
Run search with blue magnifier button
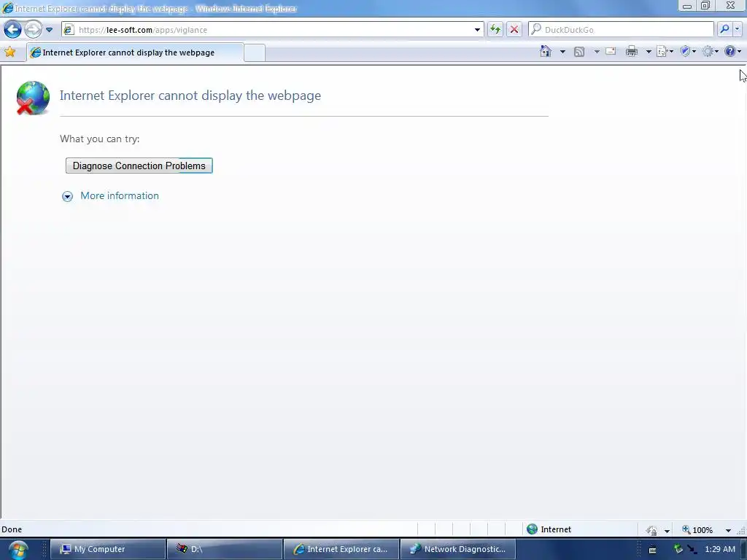pos(724,29)
